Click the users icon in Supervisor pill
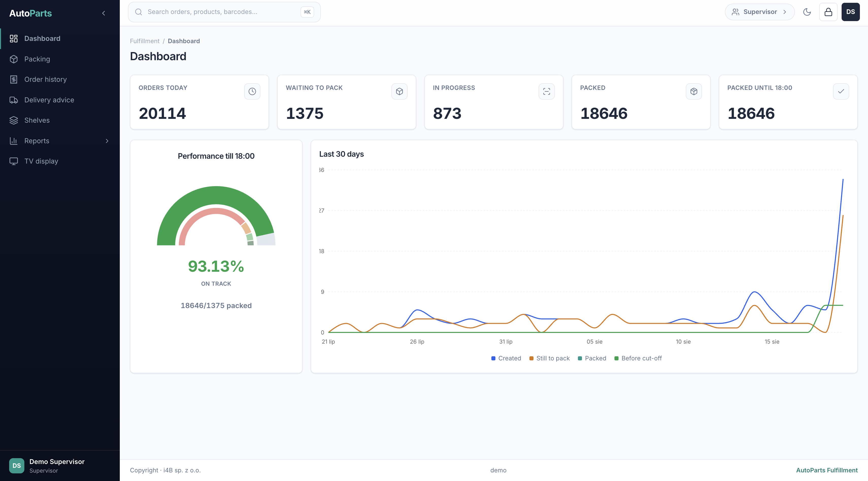Viewport: 868px width, 481px height. tap(736, 12)
